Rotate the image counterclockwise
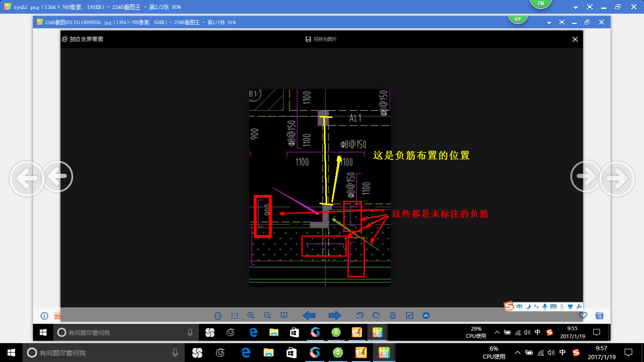This screenshot has height=362, width=644. (x=360, y=316)
